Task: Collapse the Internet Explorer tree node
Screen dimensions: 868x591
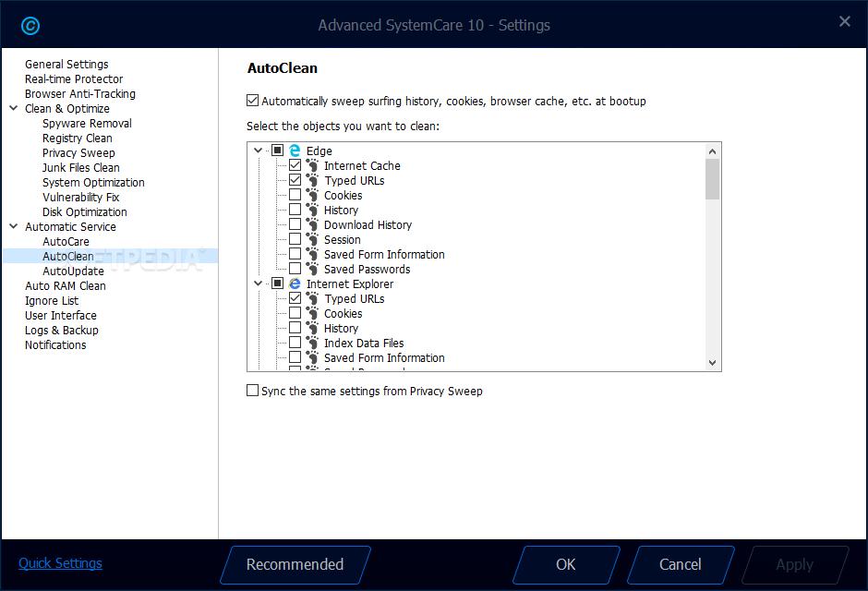Action: (258, 283)
